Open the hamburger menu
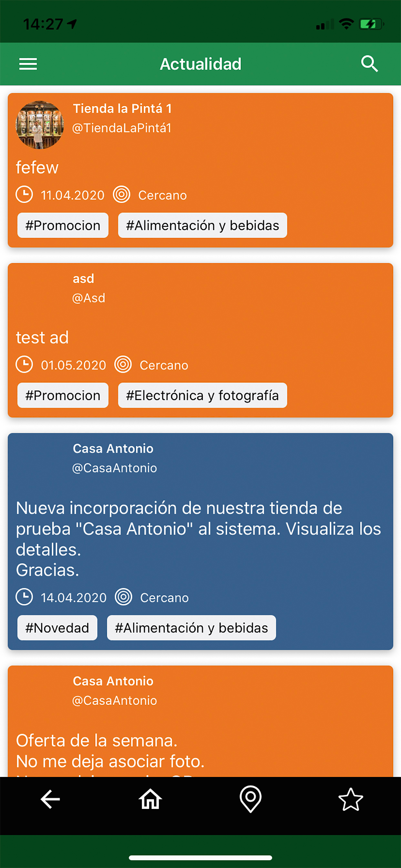Image resolution: width=401 pixels, height=868 pixels. 28,64
